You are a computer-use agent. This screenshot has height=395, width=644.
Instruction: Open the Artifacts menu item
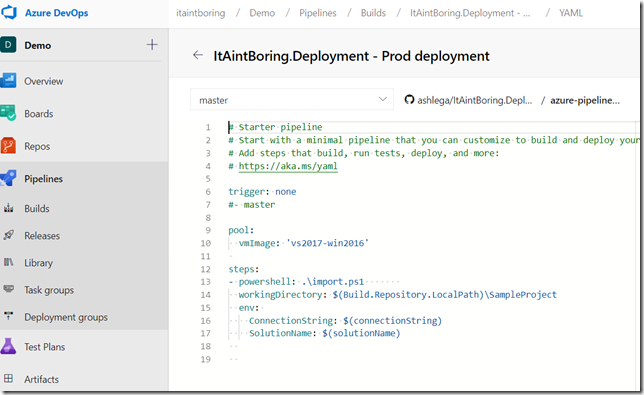[41, 379]
